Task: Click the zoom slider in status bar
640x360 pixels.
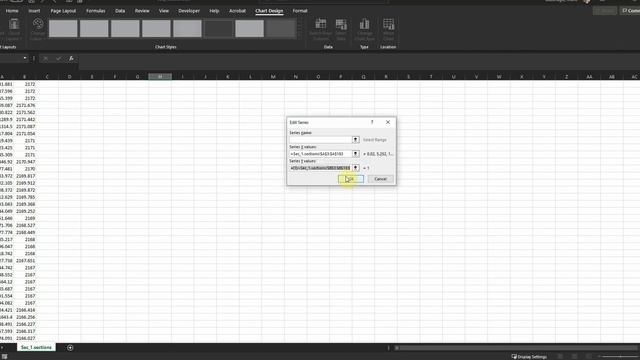Action: tap(620, 357)
